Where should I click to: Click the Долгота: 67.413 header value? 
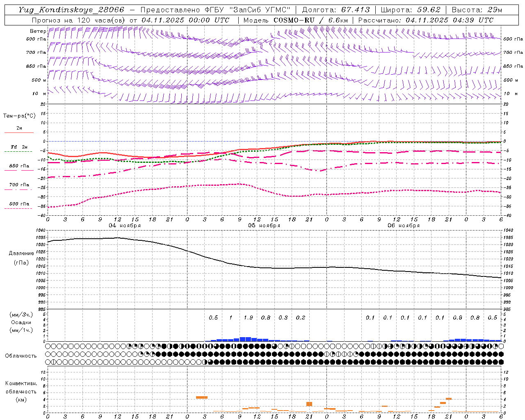coord(336,10)
